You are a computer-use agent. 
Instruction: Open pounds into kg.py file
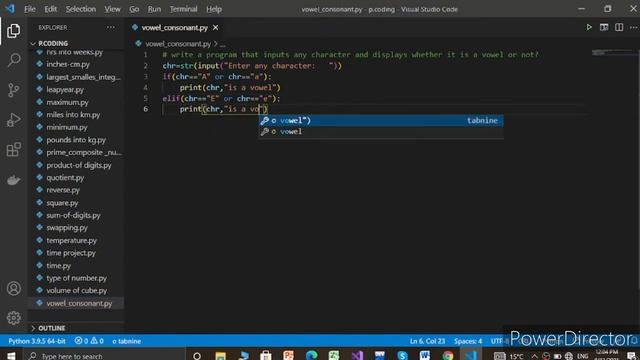point(76,140)
